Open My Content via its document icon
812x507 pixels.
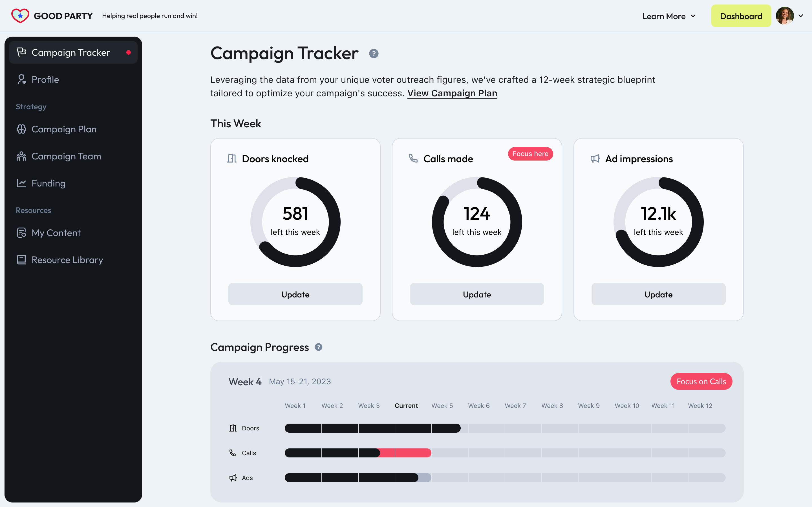click(x=21, y=232)
